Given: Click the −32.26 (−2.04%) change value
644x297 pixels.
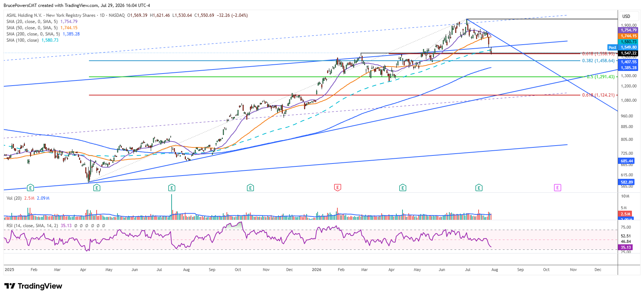Looking at the screenshot, I should [x=232, y=15].
